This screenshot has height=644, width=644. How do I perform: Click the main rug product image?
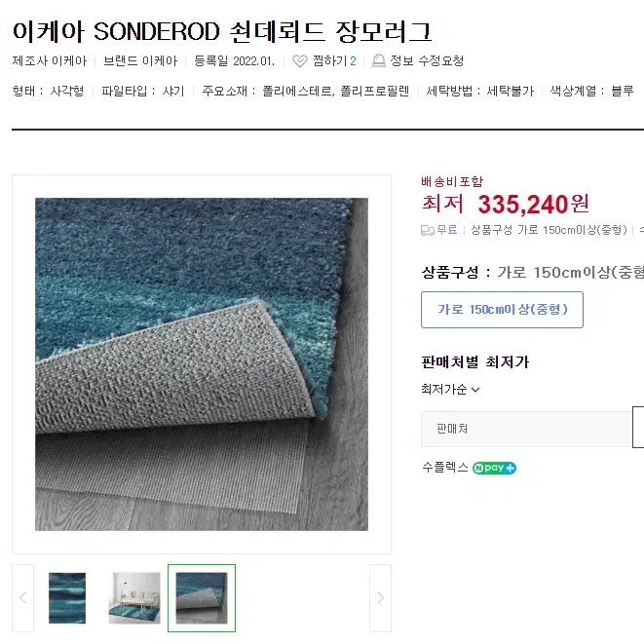[202, 364]
